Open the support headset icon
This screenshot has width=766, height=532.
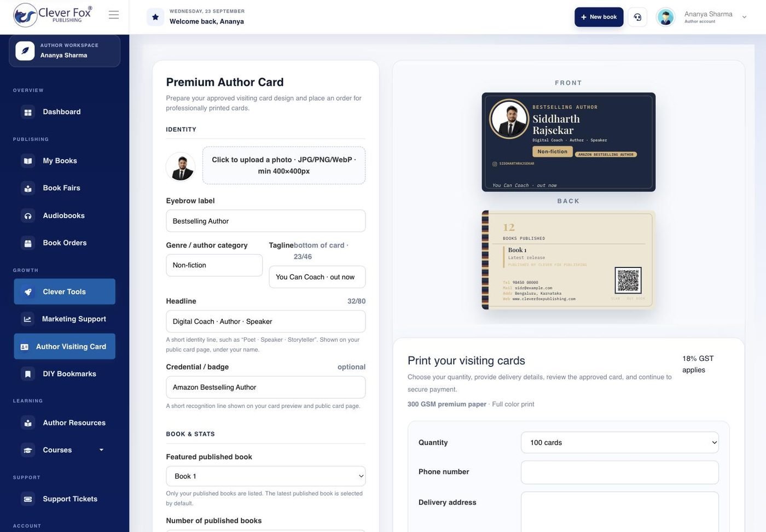637,17
